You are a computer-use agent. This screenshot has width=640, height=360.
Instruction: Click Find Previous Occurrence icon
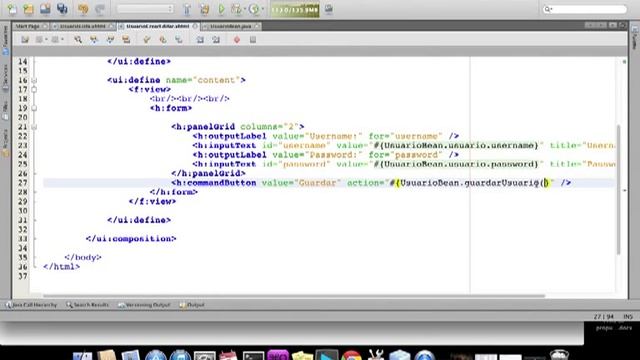[x=94, y=40]
